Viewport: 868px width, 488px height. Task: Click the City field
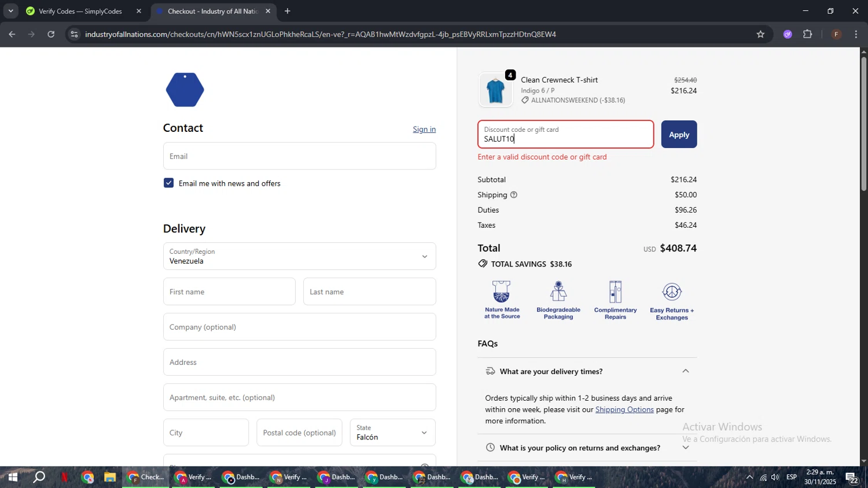206,432
